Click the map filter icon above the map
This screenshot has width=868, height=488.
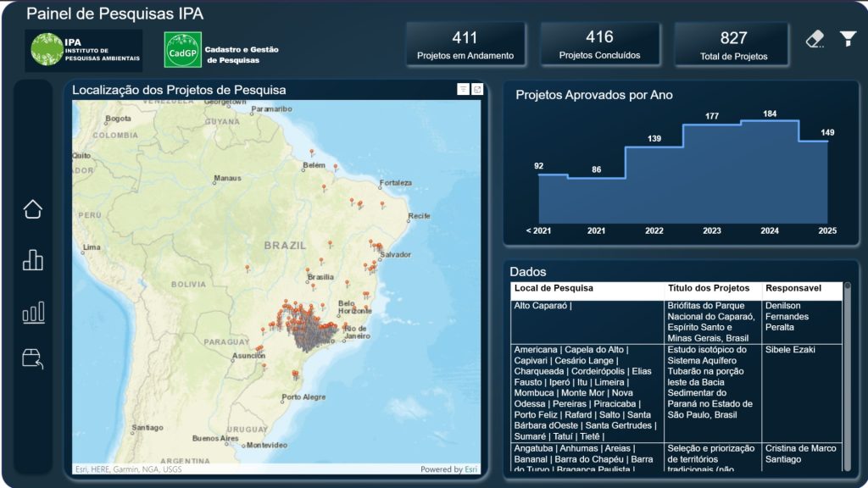[x=463, y=90]
